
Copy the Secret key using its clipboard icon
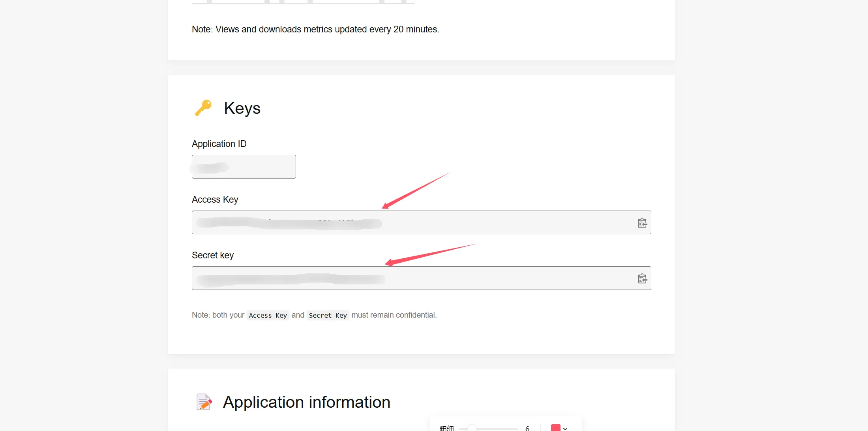[642, 279]
